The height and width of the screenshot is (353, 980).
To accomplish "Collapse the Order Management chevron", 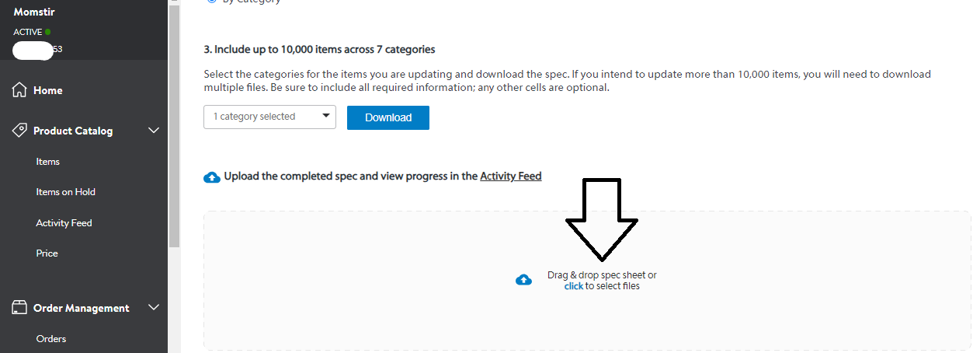I will pyautogui.click(x=154, y=308).
